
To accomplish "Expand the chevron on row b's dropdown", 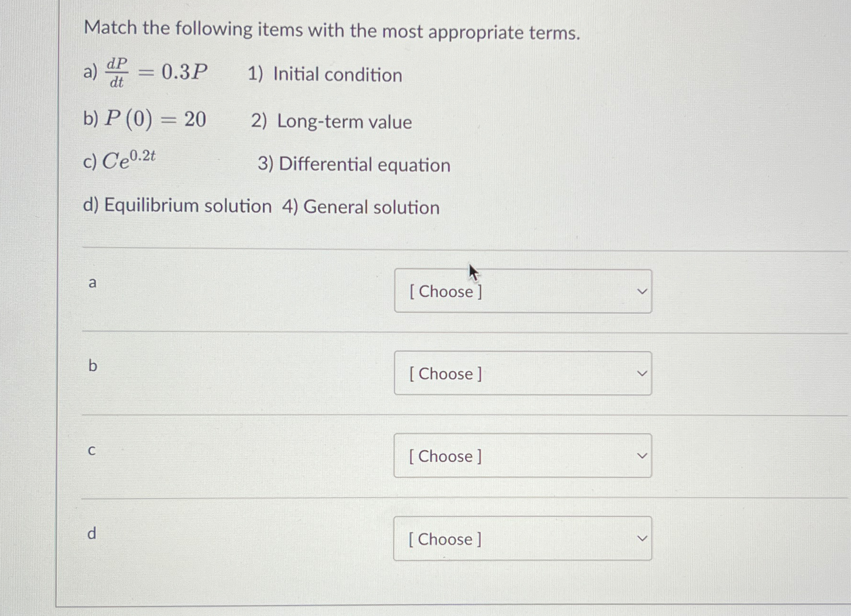I will click(x=642, y=373).
